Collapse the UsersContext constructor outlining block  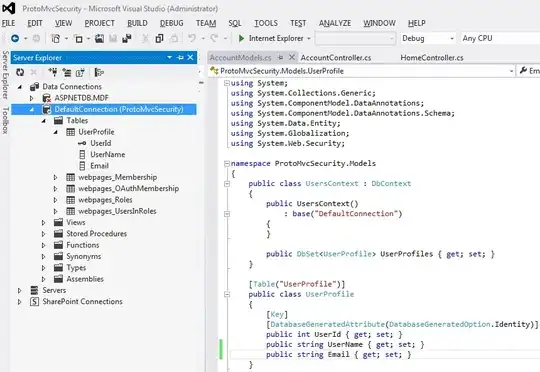click(x=227, y=214)
